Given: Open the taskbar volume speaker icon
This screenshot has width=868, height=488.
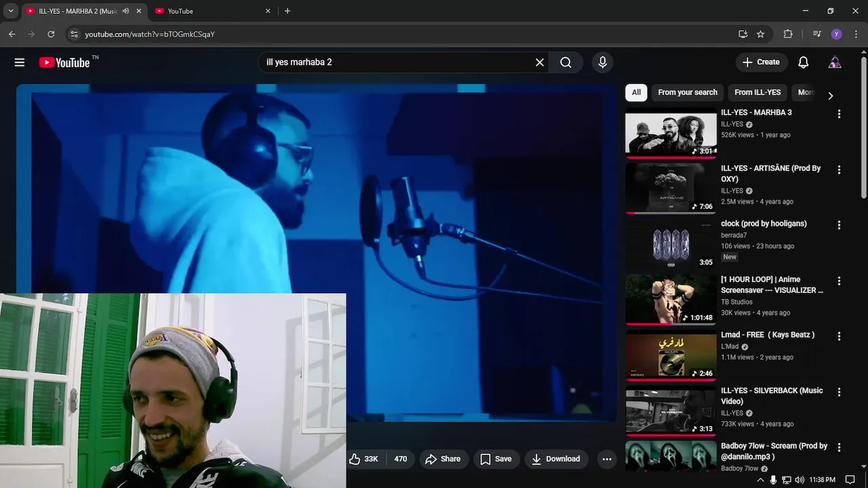Looking at the screenshot, I should [800, 480].
